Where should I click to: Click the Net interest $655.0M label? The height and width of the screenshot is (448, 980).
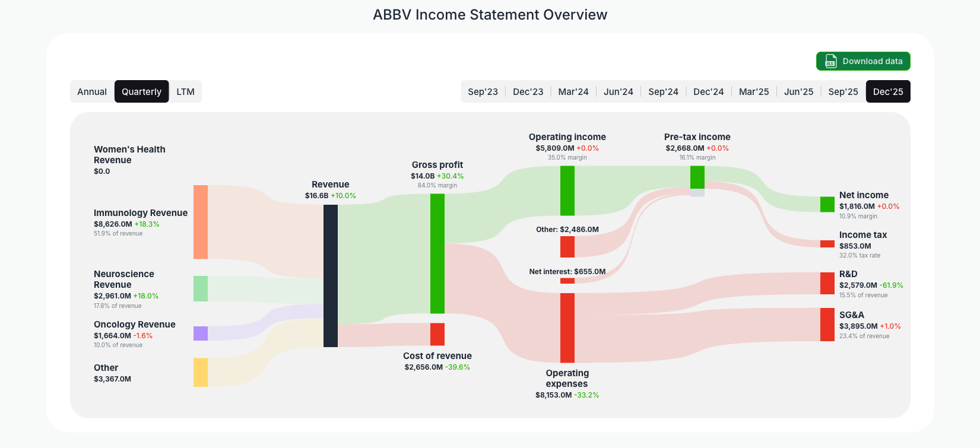pyautogui.click(x=567, y=271)
